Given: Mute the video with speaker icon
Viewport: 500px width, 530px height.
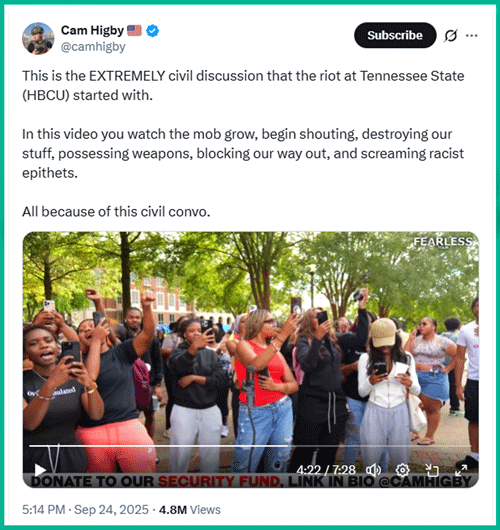Looking at the screenshot, I should (x=373, y=469).
